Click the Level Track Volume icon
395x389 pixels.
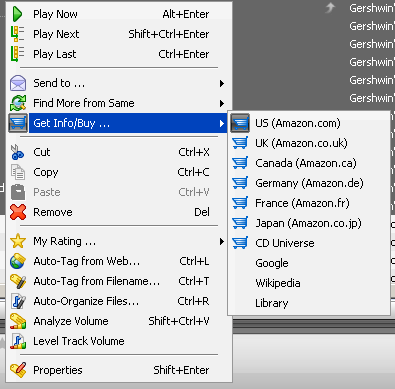(18, 341)
